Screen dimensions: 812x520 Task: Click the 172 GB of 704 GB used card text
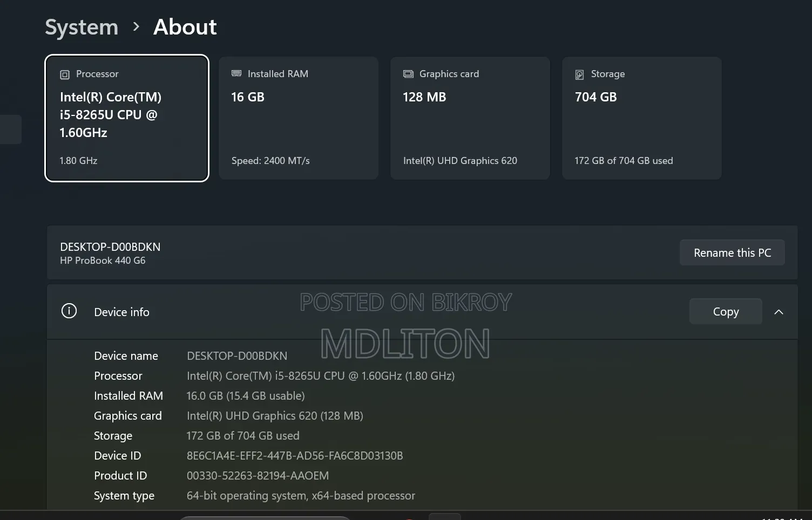point(624,161)
